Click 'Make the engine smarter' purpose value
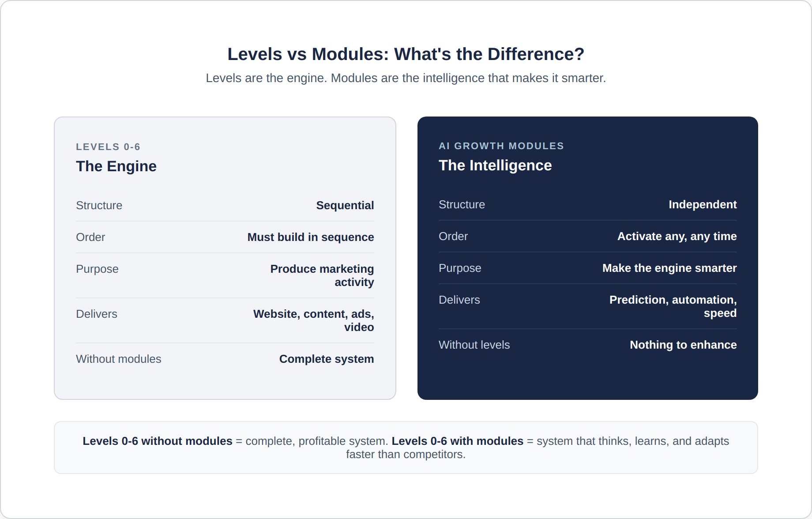Screen dimensions: 812x519 pyautogui.click(x=669, y=268)
